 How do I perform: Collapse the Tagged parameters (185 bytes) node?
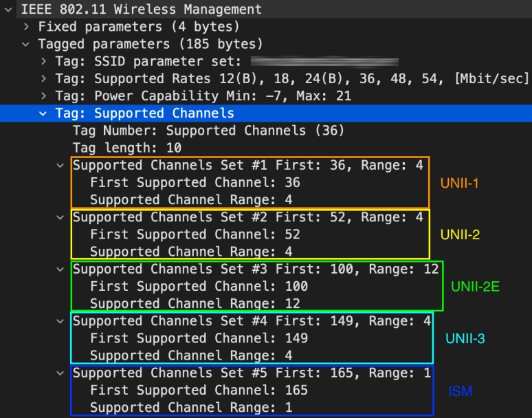[26, 44]
